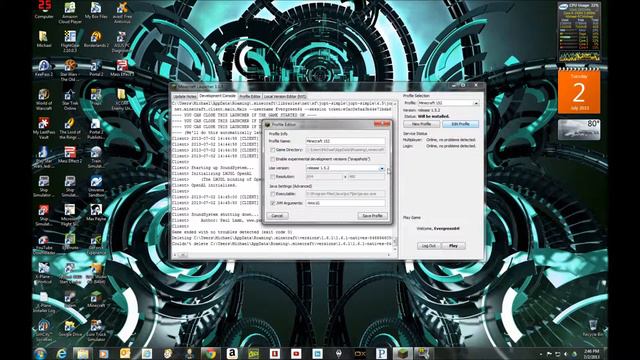Enable experimental development versions (snapshots) checkbox
Image resolution: width=640 pixels, height=360 pixels.
(273, 159)
